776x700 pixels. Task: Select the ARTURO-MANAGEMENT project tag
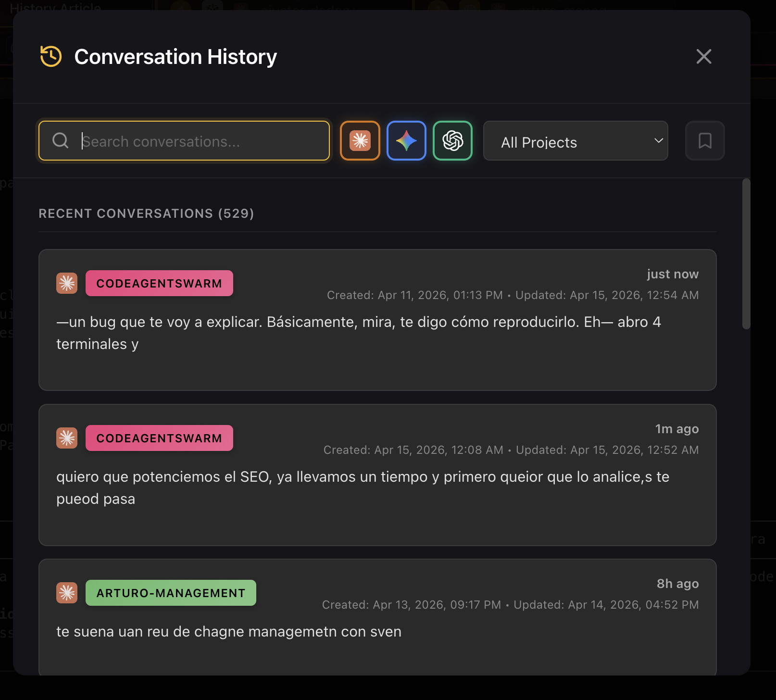(x=171, y=593)
